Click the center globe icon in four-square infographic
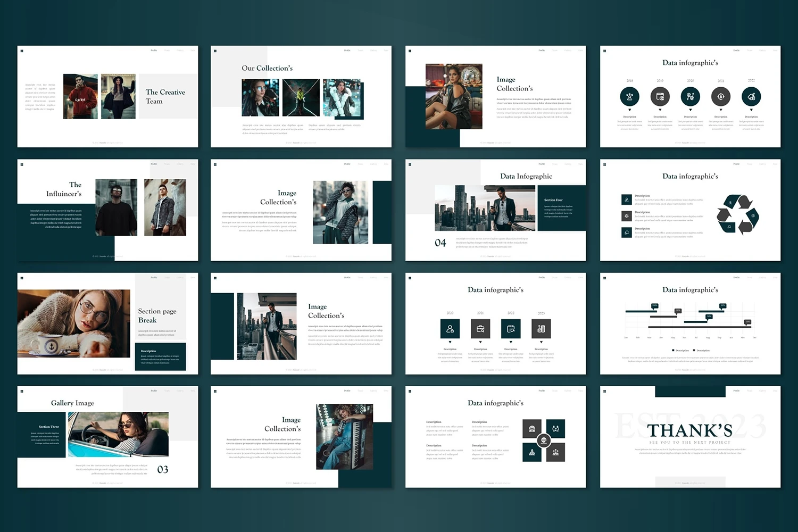Screen dimensions: 798x532 [543, 440]
